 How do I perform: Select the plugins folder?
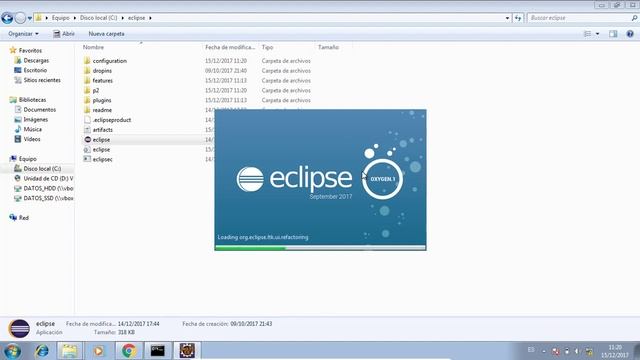pyautogui.click(x=102, y=100)
